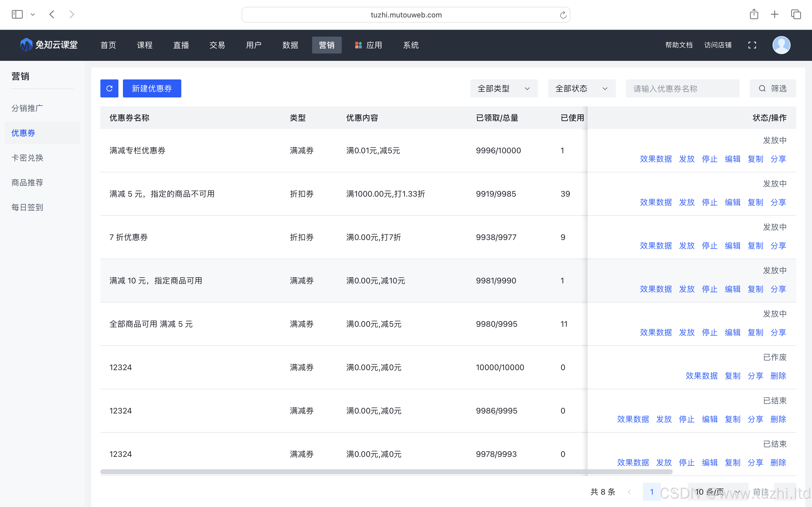Image resolution: width=812 pixels, height=507 pixels.
Task: Click 停止 for 满减专栏优惠券 row
Action: pos(709,159)
